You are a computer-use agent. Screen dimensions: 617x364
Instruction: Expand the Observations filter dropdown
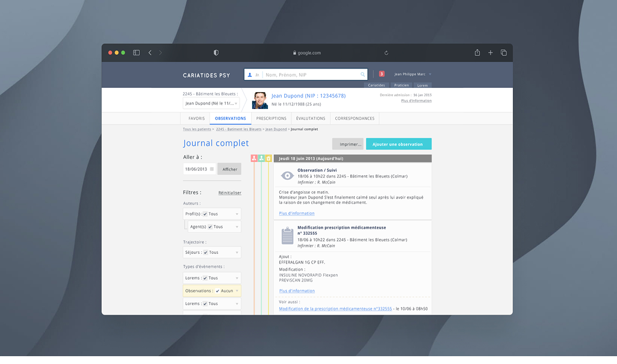point(236,290)
